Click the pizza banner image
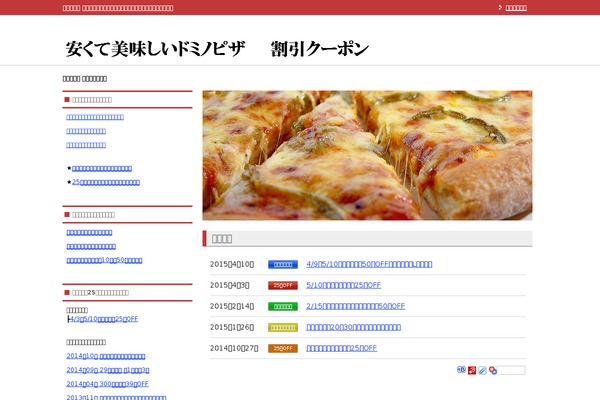The image size is (600, 400). click(x=367, y=155)
